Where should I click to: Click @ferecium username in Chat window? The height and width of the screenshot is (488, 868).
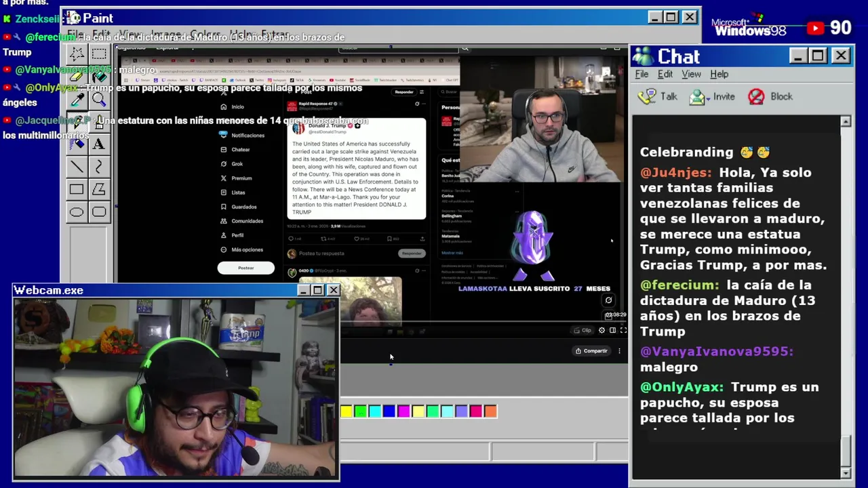pyautogui.click(x=679, y=285)
